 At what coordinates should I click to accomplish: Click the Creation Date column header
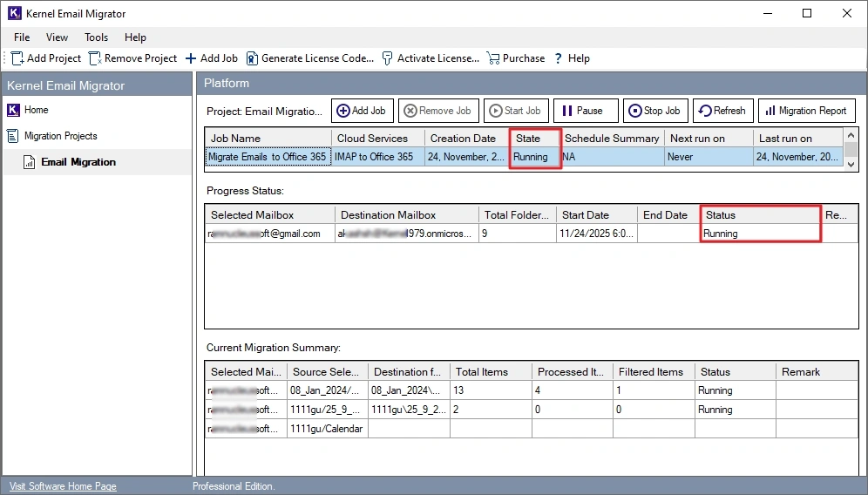point(467,138)
